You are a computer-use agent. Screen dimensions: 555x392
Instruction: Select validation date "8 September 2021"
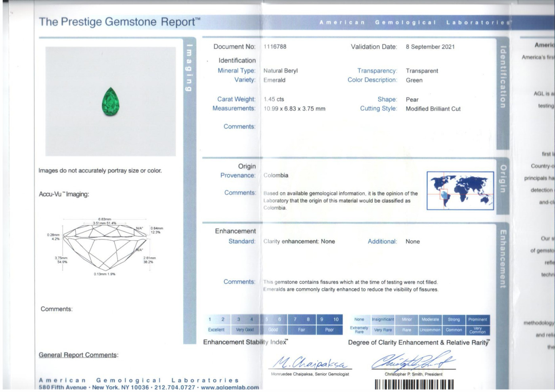[430, 47]
